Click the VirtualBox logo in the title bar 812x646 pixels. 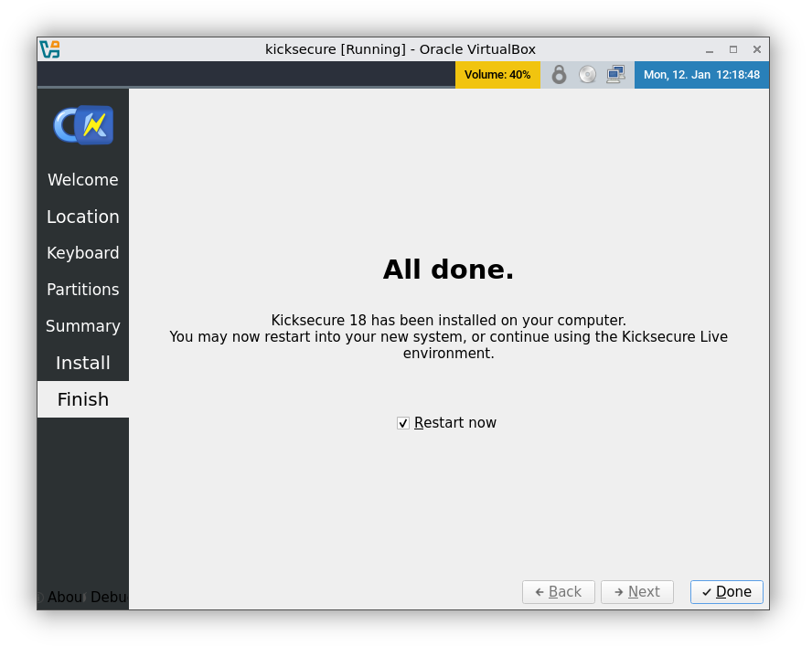point(48,49)
